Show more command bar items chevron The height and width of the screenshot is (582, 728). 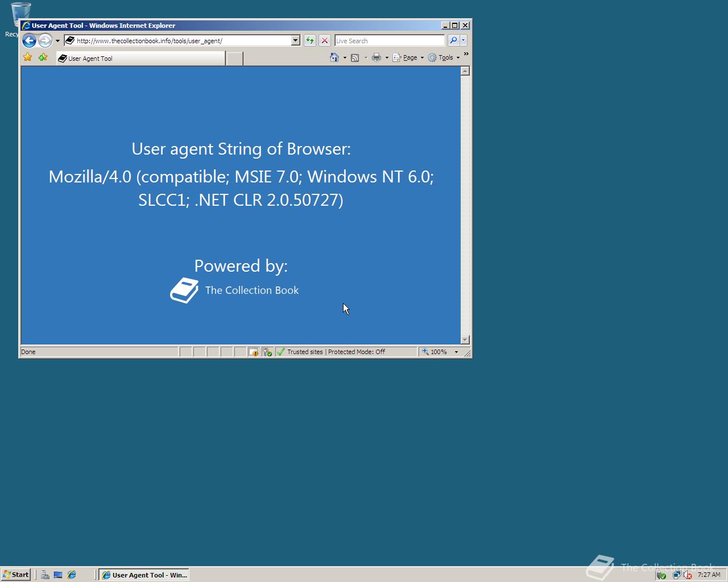click(466, 55)
